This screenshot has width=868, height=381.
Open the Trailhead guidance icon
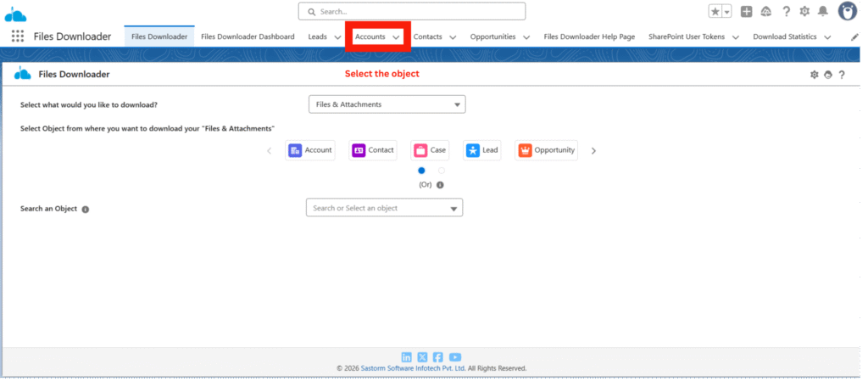766,12
